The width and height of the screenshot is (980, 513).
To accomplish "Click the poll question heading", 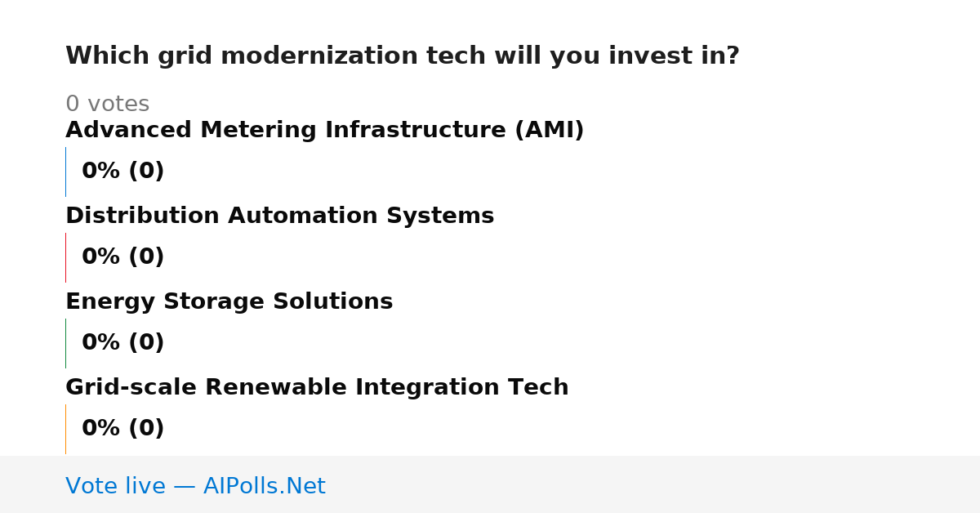I will point(402,56).
